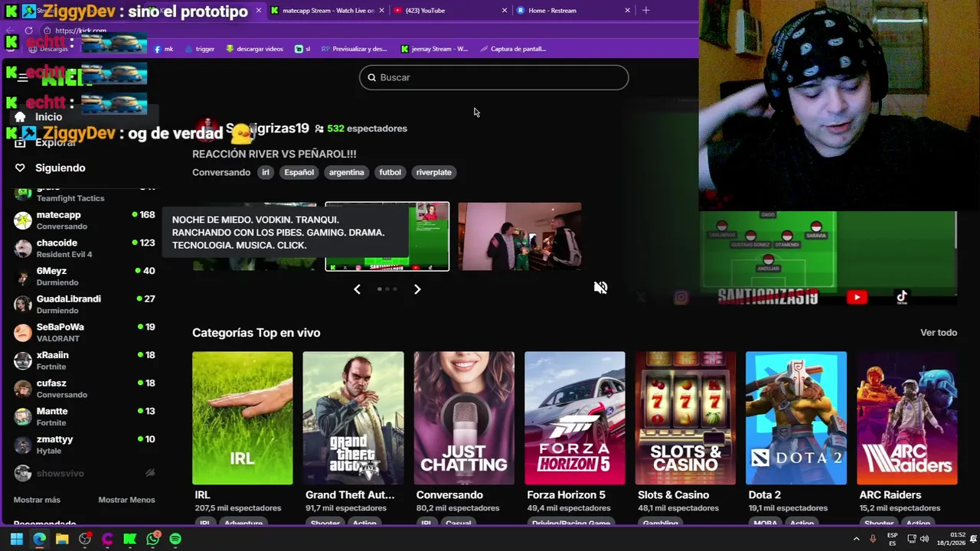Open the IRL category card

(x=242, y=418)
